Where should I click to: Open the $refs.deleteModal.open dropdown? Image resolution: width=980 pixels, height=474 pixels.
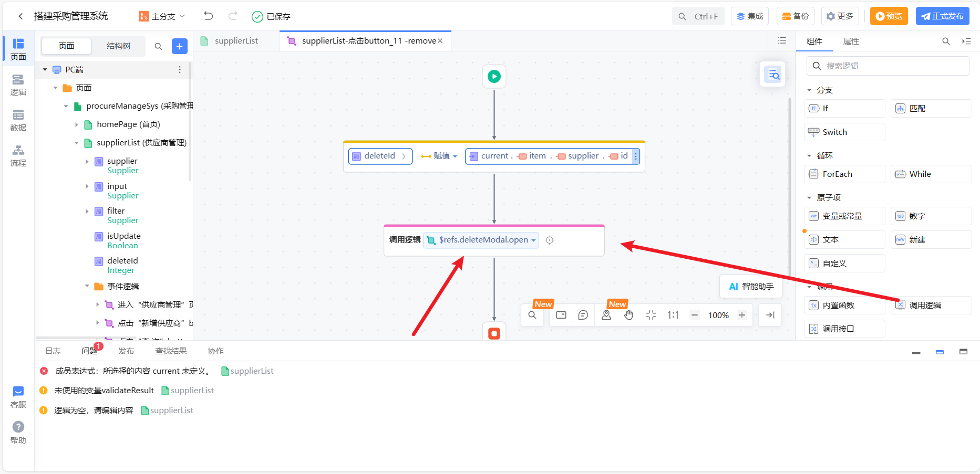[481, 240]
